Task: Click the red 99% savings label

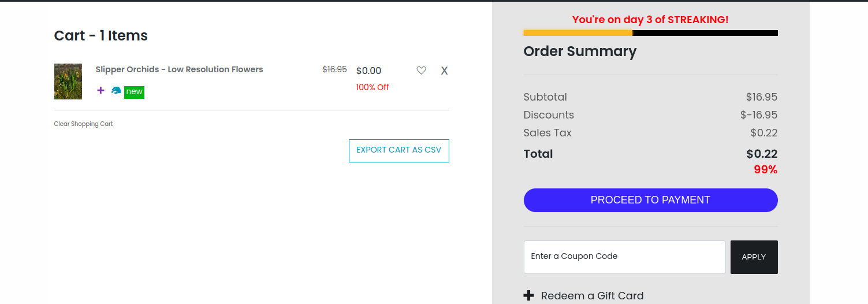Action: click(x=765, y=170)
